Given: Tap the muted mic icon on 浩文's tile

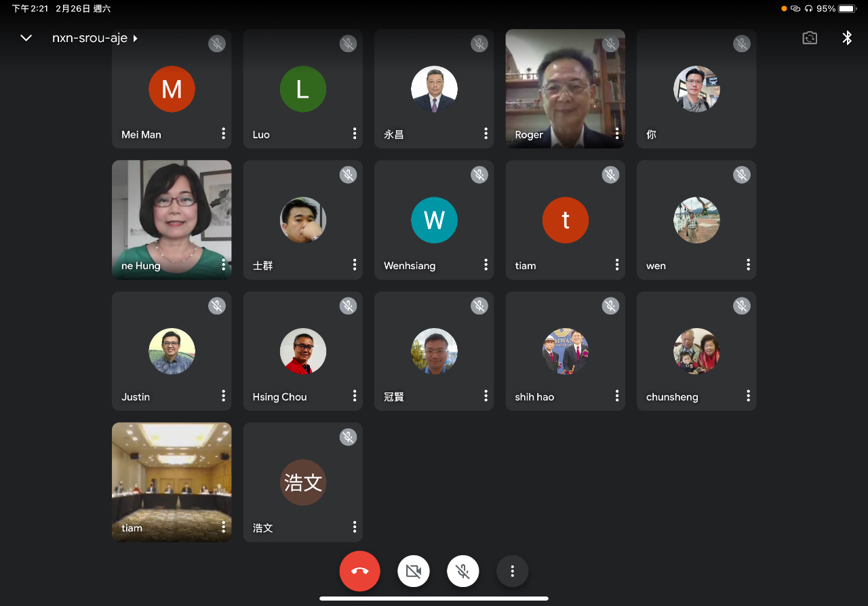Looking at the screenshot, I should (348, 437).
